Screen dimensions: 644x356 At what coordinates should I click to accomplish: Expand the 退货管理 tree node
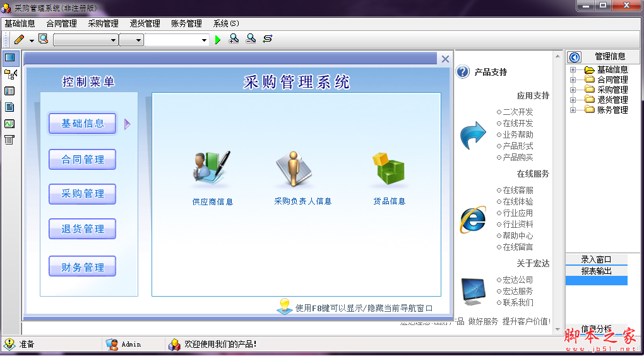[573, 100]
